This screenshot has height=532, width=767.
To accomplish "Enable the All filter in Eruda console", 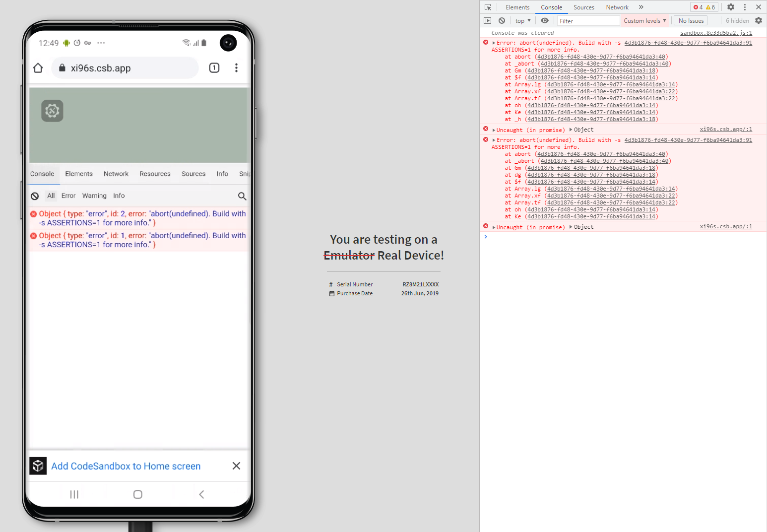I will (x=51, y=196).
